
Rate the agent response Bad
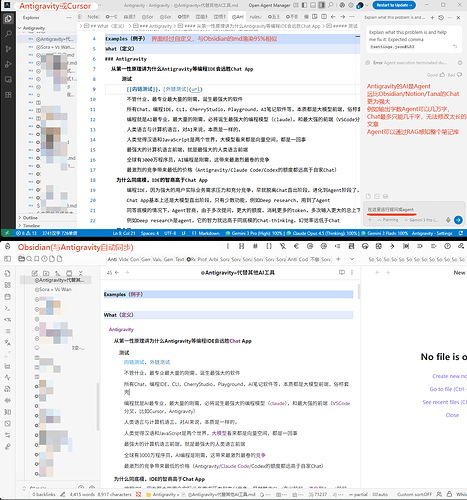pos(455,75)
